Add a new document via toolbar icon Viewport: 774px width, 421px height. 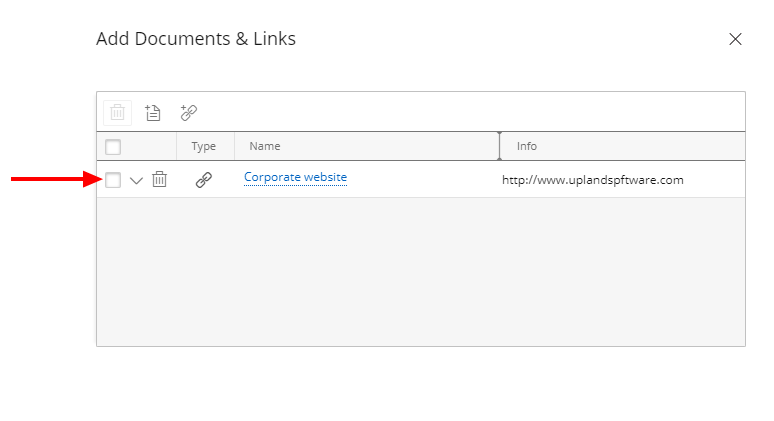click(x=153, y=113)
